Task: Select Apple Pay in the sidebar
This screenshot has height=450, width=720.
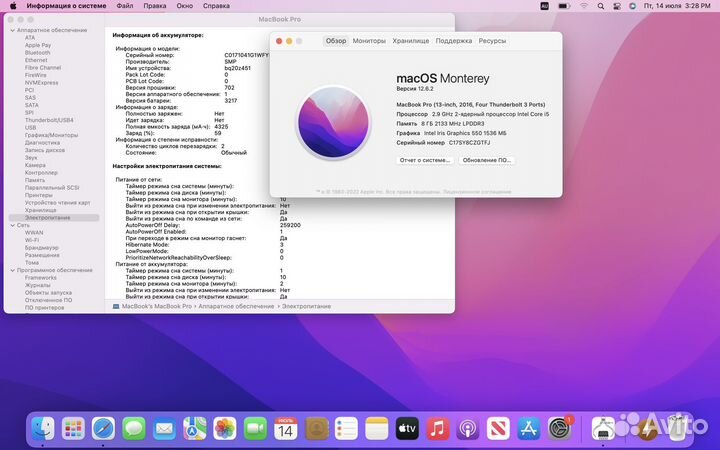Action: pyautogui.click(x=38, y=45)
